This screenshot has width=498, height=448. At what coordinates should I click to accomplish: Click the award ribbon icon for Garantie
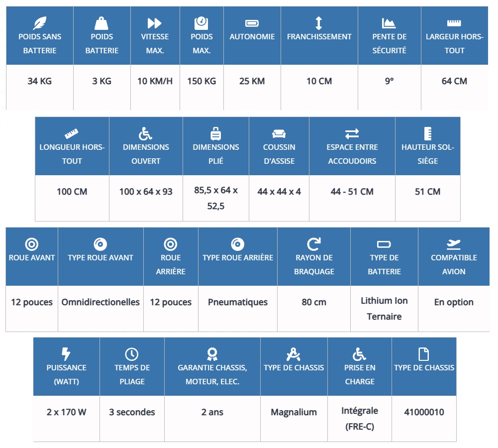[212, 354]
